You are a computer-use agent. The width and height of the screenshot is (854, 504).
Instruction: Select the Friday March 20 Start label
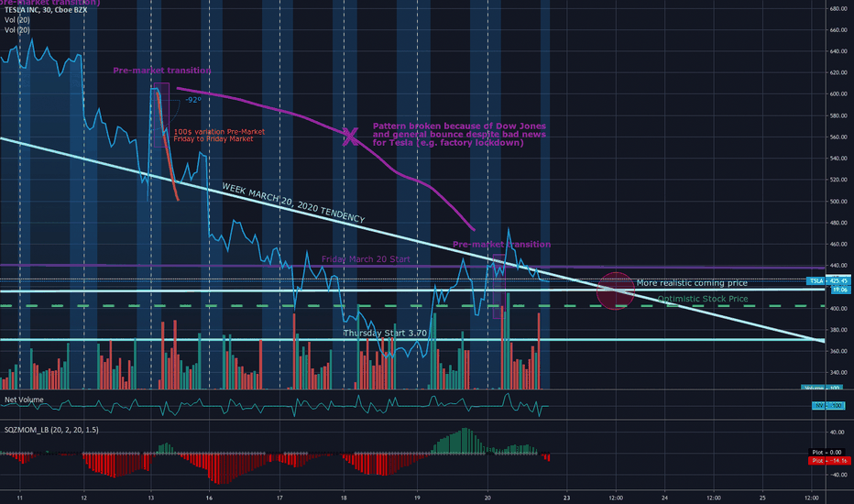pos(366,258)
